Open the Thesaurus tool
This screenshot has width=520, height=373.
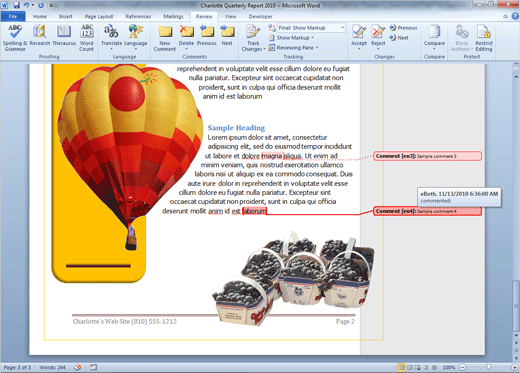click(x=64, y=35)
